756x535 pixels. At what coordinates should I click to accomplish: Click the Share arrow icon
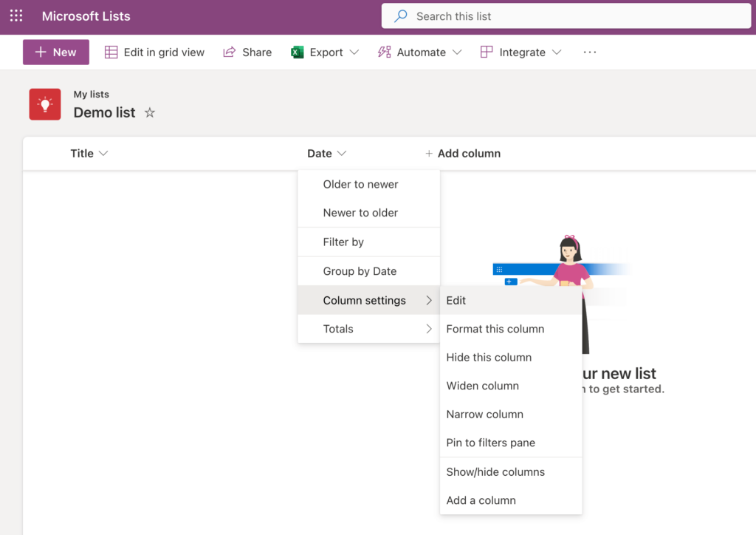pyautogui.click(x=230, y=52)
